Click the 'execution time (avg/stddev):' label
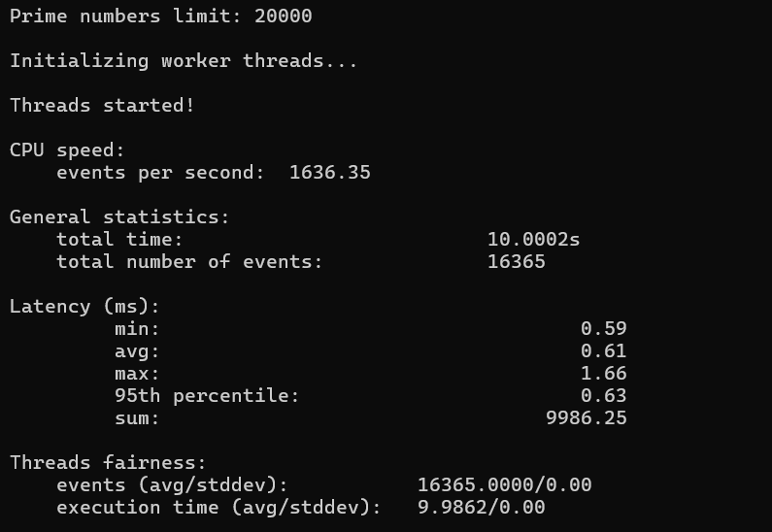This screenshot has height=532, width=772. pyautogui.click(x=218, y=508)
